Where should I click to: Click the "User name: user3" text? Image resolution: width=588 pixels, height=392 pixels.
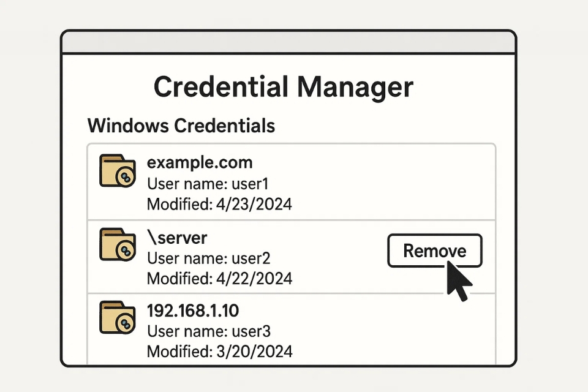pyautogui.click(x=208, y=331)
